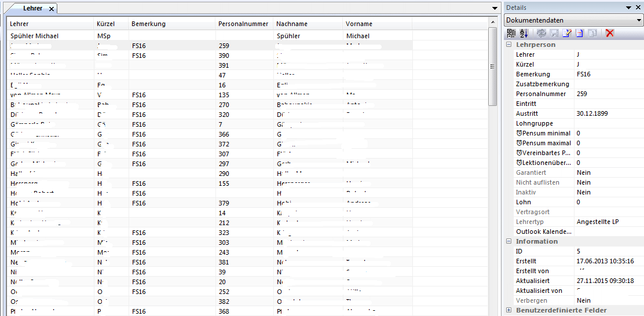
Task: Click the edit document pencil icon
Action: [566, 33]
